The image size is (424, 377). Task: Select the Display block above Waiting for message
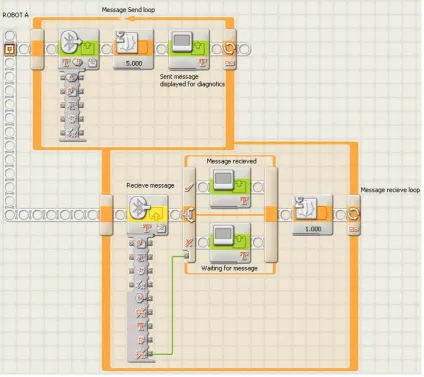click(230, 243)
